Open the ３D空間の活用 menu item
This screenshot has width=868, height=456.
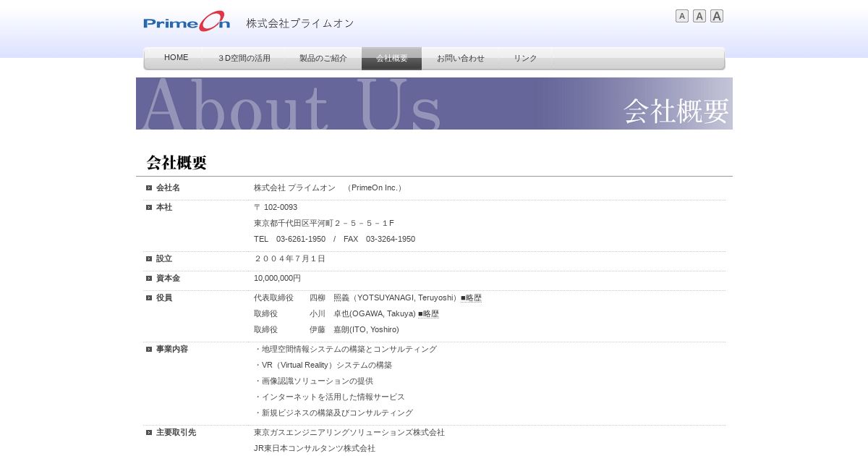pyautogui.click(x=244, y=58)
